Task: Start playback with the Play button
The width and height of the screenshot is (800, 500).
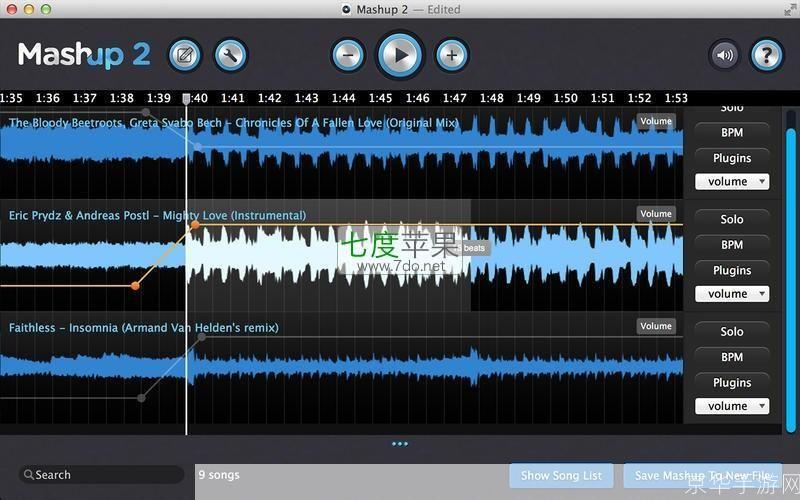Action: (400, 55)
